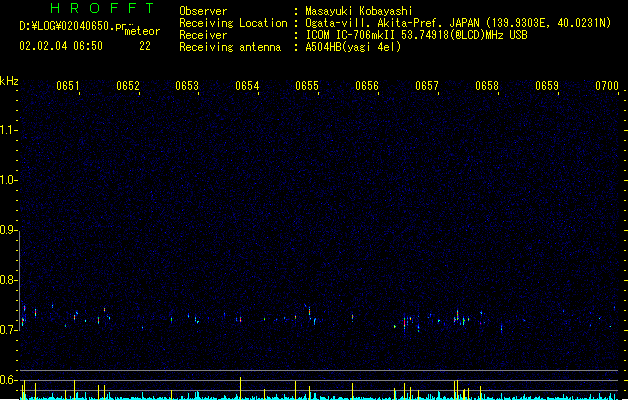Image resolution: width=629 pixels, height=400 pixels.
Task: Click the 'Receiving Location' label
Action: pyautogui.click(x=233, y=23)
